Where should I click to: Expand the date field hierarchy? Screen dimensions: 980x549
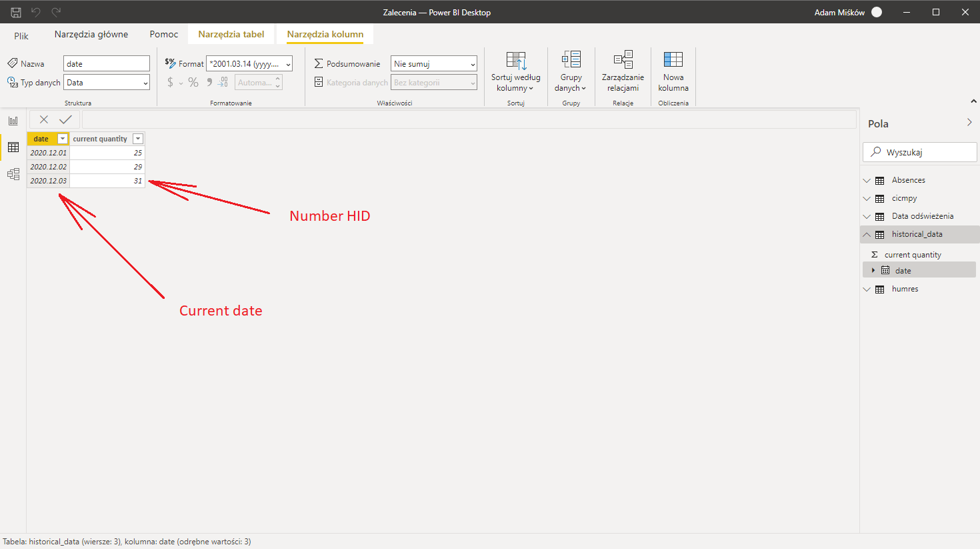pos(873,270)
